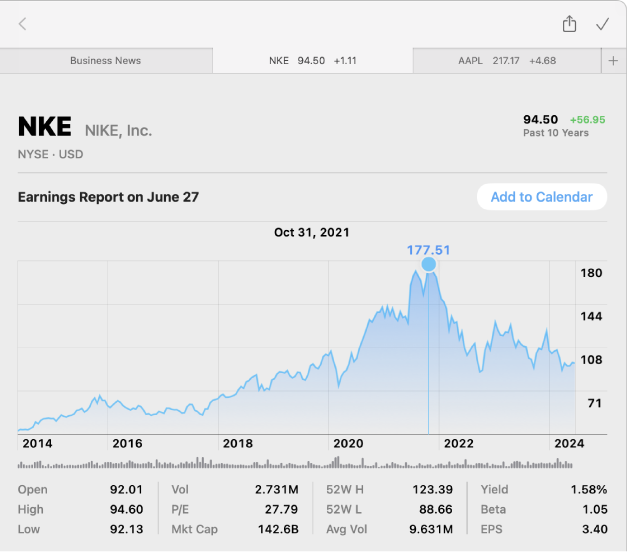This screenshot has height=554, width=628.
Task: Click the 2014 label on chart axis
Action: pos(37,443)
